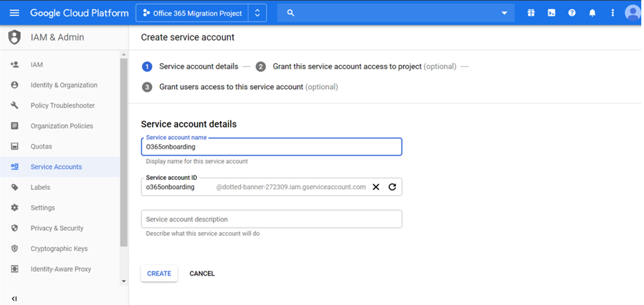Click the sidebar vertical scrollbar
This screenshot has height=305, width=644.
(123, 151)
